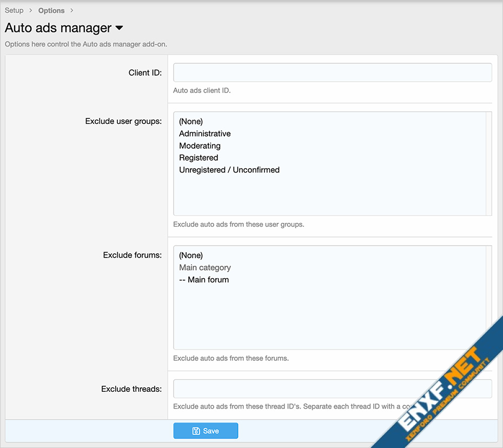Viewport: 503px width, 448px height.
Task: Click the Exclude forums list scrollbar
Action: (488, 298)
